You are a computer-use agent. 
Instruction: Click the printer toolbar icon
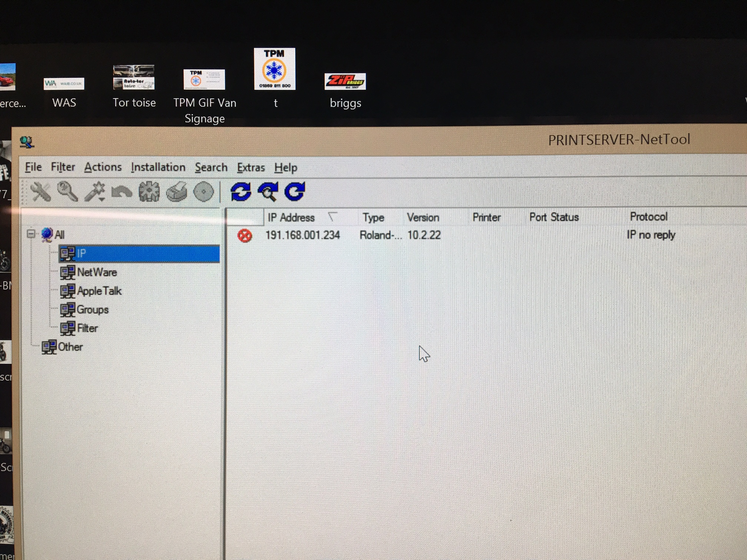pyautogui.click(x=176, y=192)
